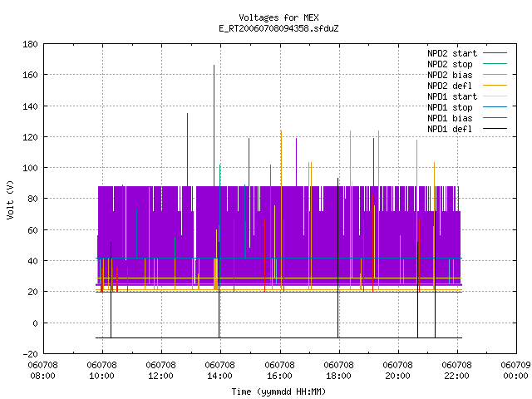
Task: Select the 12:00 x-axis time label
Action: click(x=160, y=376)
